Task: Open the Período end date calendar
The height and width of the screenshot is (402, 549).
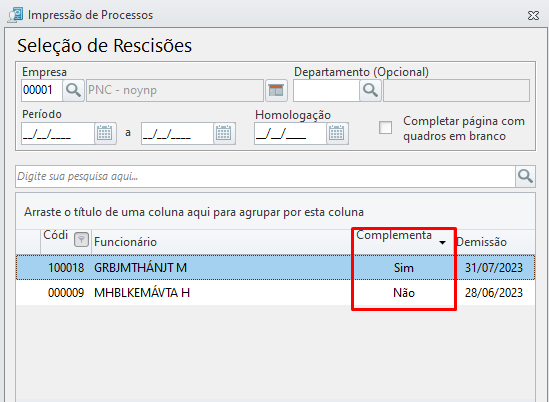Action: 224,133
